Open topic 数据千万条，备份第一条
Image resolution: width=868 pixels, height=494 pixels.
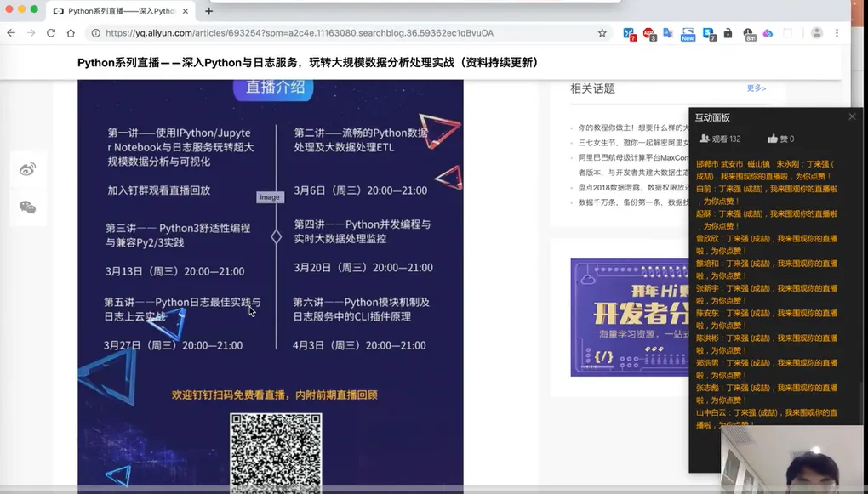[634, 202]
